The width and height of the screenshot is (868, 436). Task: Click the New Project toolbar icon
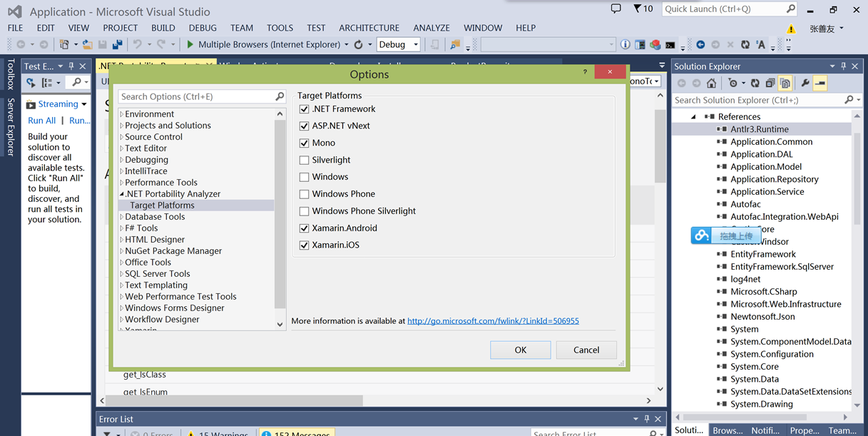click(x=64, y=44)
